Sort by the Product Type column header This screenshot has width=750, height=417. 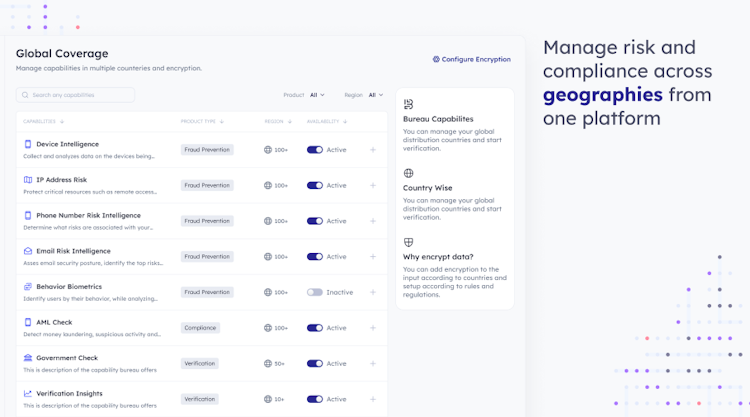tap(202, 121)
